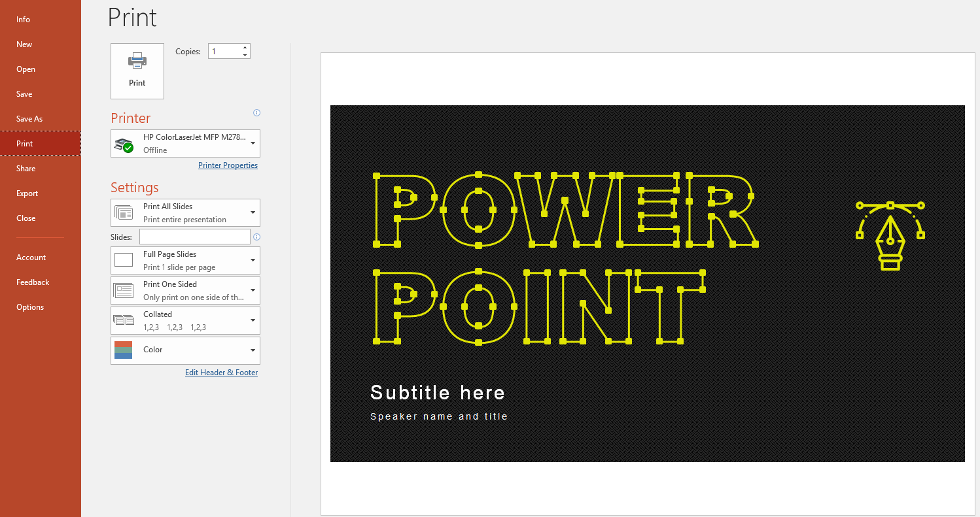Open the Print One Sided dropdown
This screenshot has width=980, height=517.
[185, 290]
